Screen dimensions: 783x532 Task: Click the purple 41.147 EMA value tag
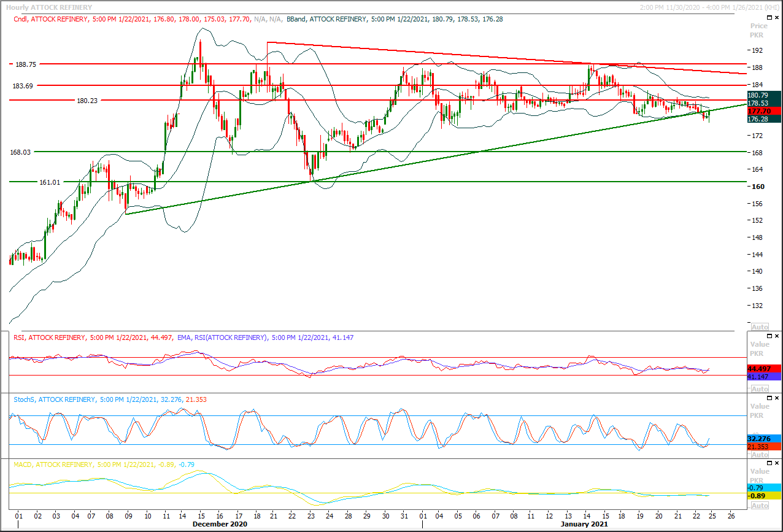(764, 377)
